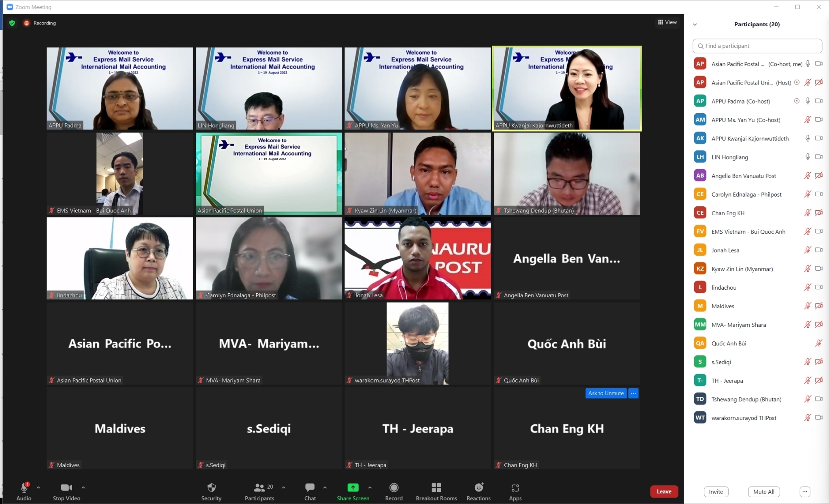Click AP avatar of APPU Padma
Screen dimensions: 829x504
pyautogui.click(x=700, y=101)
